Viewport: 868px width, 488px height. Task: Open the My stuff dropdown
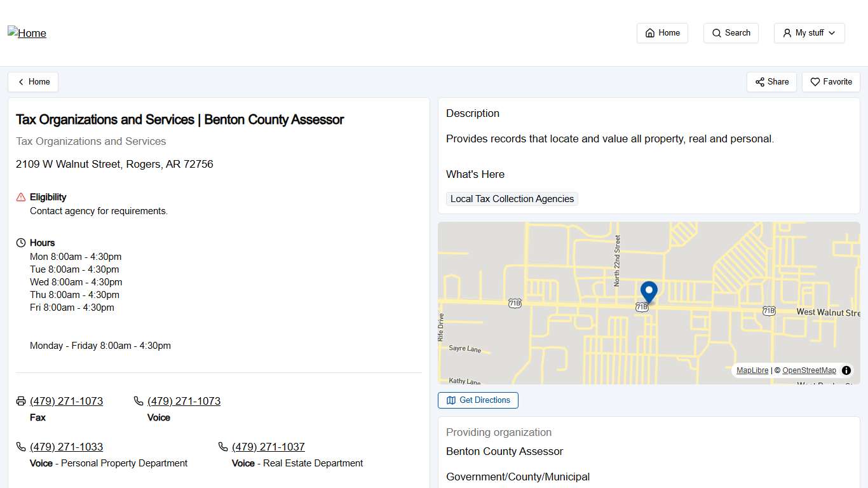[x=809, y=33]
